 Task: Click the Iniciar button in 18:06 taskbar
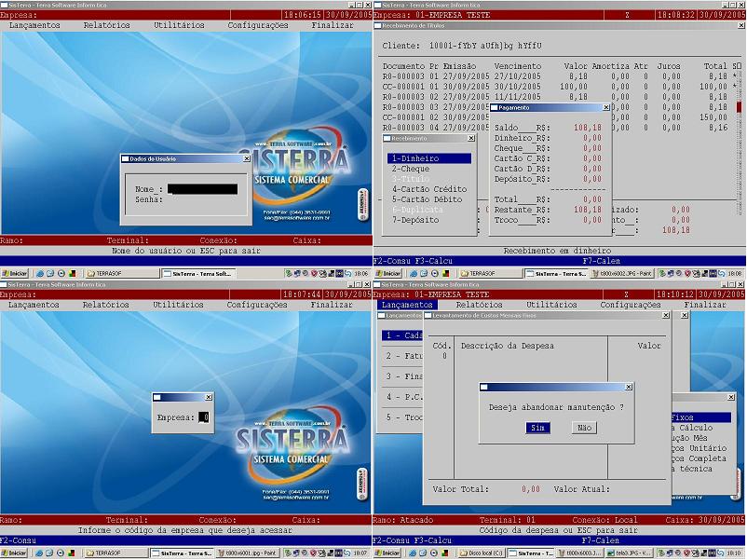pyautogui.click(x=15, y=274)
